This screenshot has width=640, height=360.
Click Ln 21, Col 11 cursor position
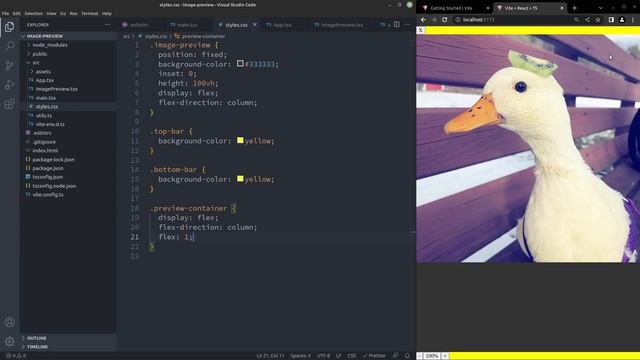[x=270, y=356]
